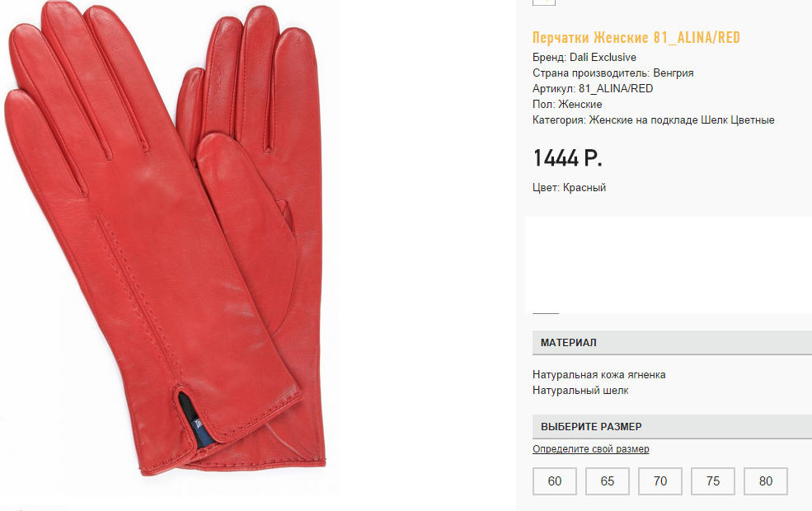Image resolution: width=812 pixels, height=511 pixels.
Task: Open the 'Перчатки Женские 81_ALINA/RED' title
Action: (636, 38)
